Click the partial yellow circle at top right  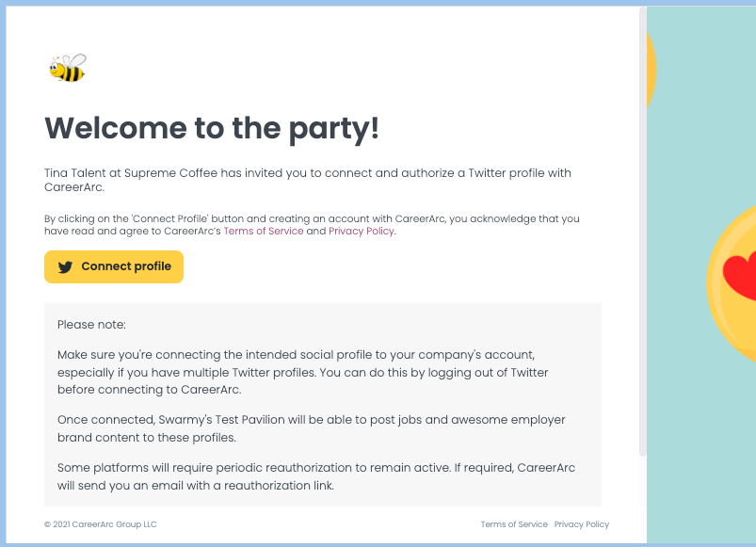[651, 70]
